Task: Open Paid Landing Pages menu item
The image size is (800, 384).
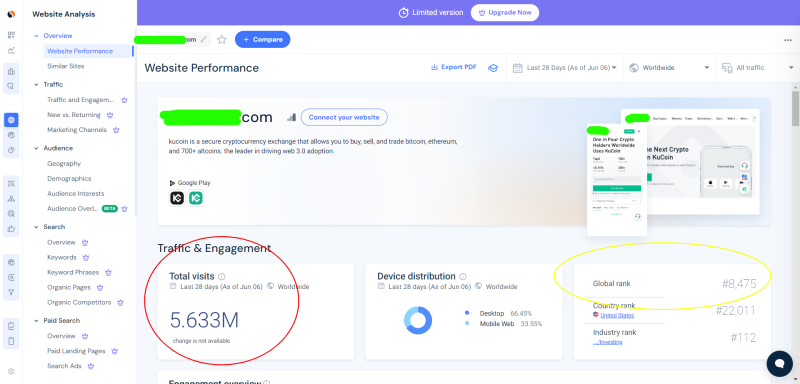Action: 76,351
